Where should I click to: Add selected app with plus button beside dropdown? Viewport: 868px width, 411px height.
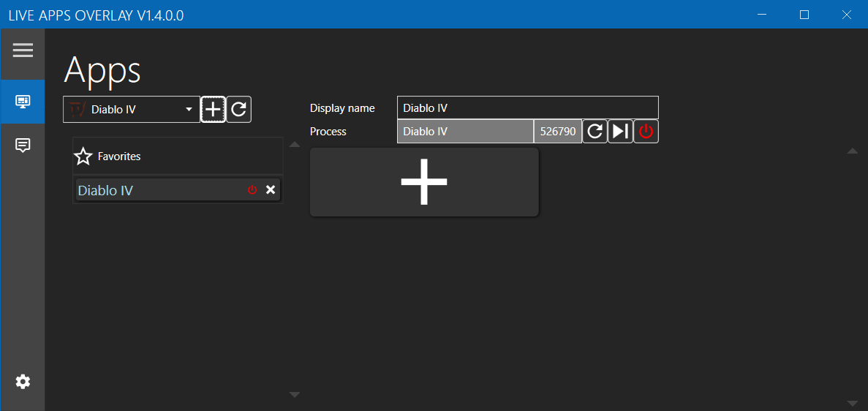(213, 109)
